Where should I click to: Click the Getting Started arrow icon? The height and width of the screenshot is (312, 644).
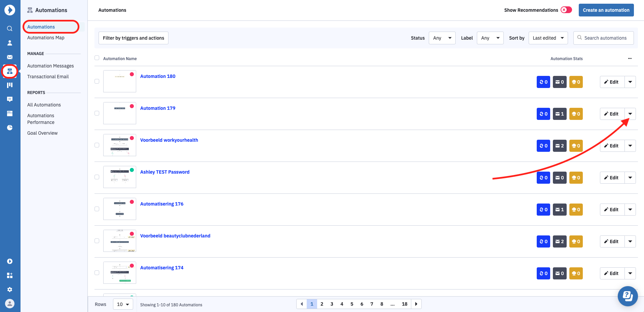click(10, 261)
